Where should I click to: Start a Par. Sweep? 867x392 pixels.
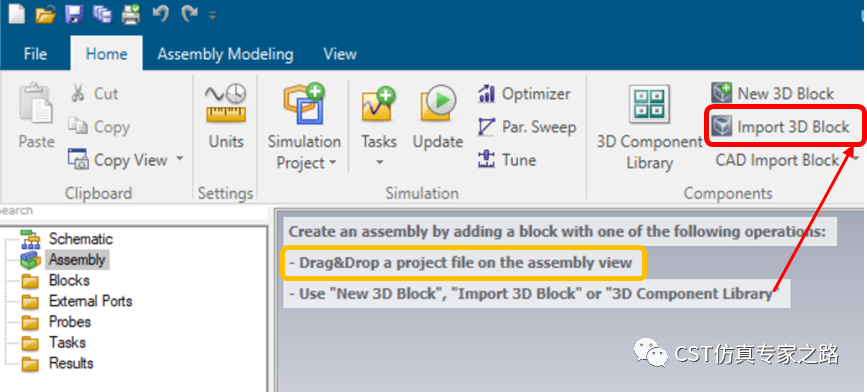click(x=527, y=127)
